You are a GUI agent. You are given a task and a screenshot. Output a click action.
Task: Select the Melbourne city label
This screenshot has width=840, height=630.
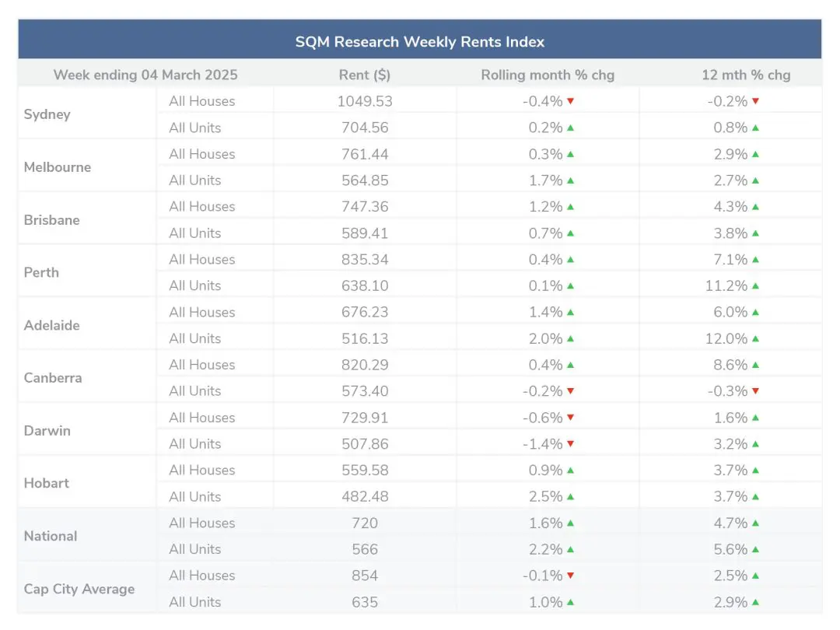click(x=58, y=167)
